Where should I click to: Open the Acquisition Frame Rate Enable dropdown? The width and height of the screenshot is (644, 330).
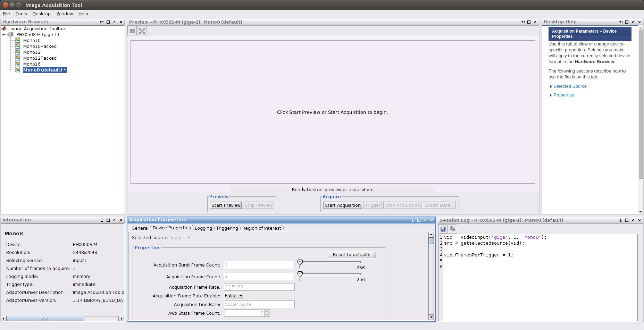[240, 295]
